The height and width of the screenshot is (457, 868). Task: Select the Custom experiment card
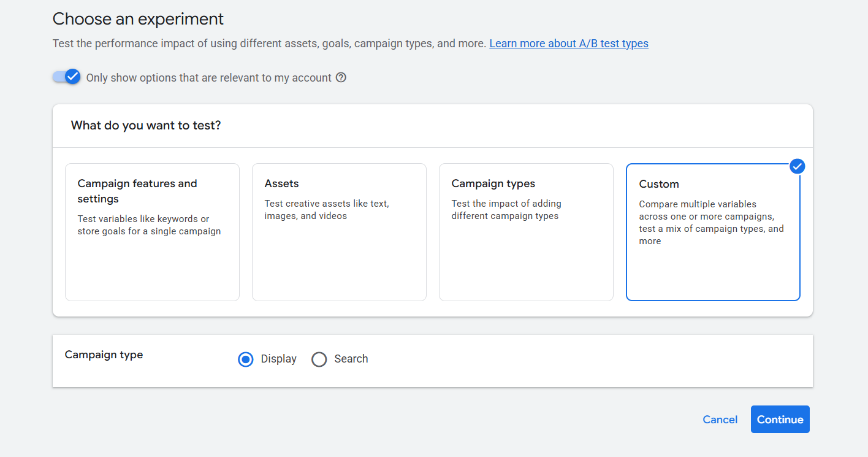click(x=713, y=232)
